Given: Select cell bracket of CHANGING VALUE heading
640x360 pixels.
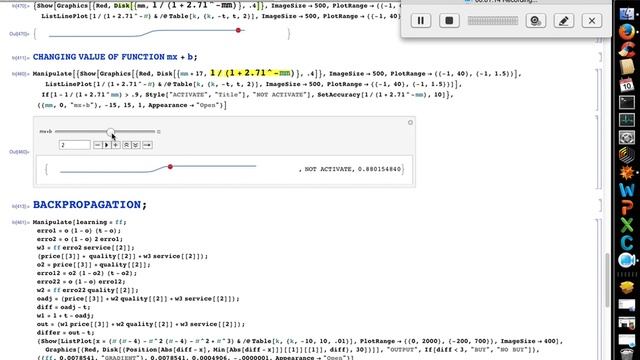Looking at the screenshot, I should click(600, 57).
